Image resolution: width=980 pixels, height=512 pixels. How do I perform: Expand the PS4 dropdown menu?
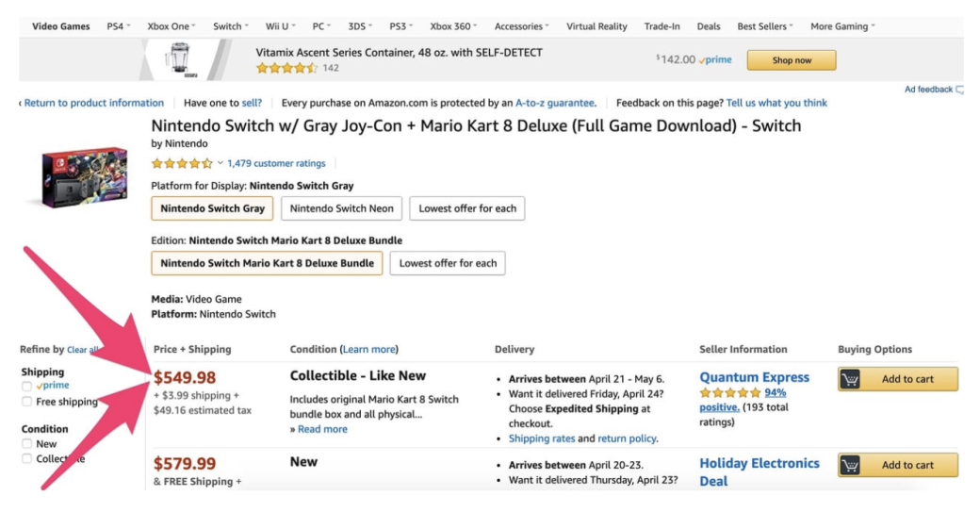[x=118, y=26]
